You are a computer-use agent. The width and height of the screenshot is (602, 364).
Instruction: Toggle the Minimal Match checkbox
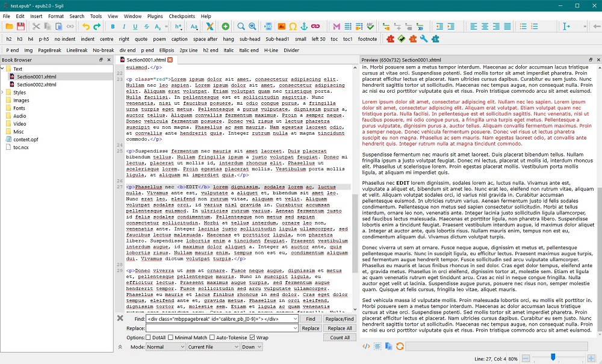tap(170, 338)
